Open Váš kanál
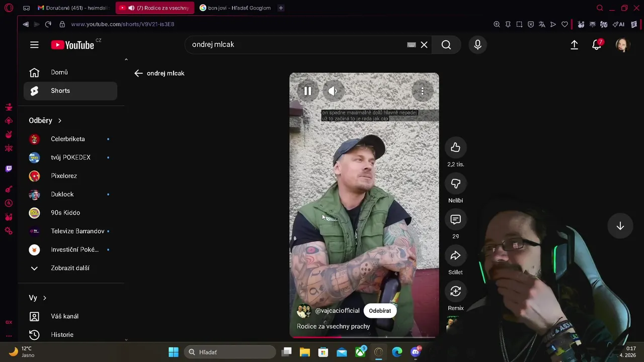 (x=70, y=316)
